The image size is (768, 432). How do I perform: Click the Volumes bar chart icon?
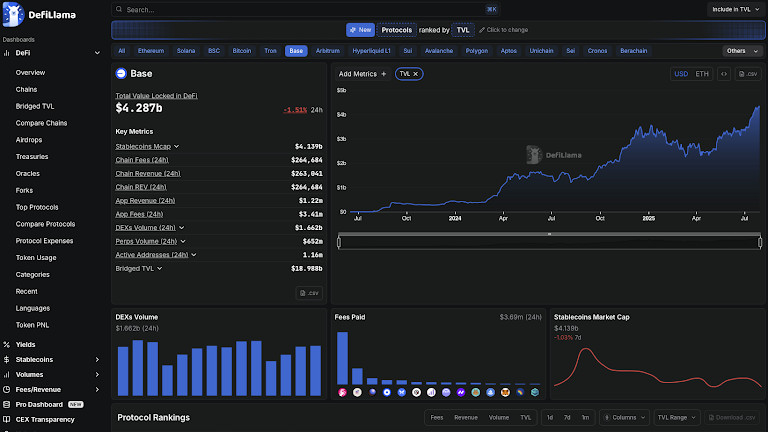pyautogui.click(x=6, y=375)
